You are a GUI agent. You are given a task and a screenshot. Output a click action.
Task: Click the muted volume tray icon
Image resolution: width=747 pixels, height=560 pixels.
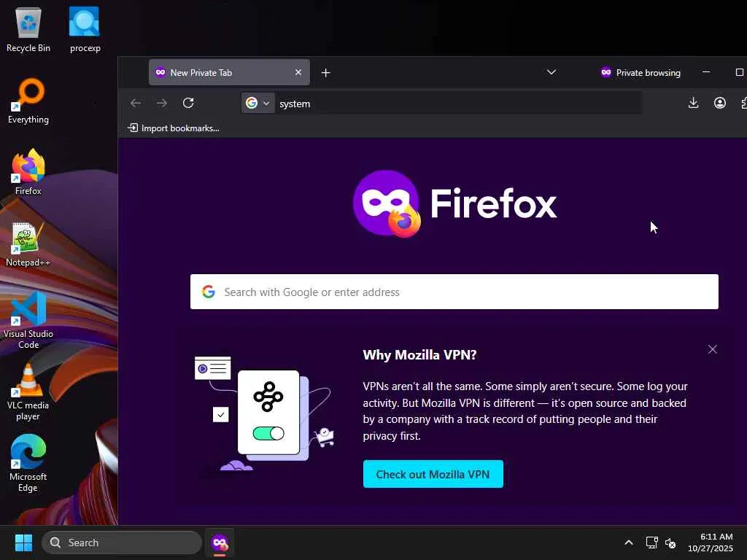[670, 542]
